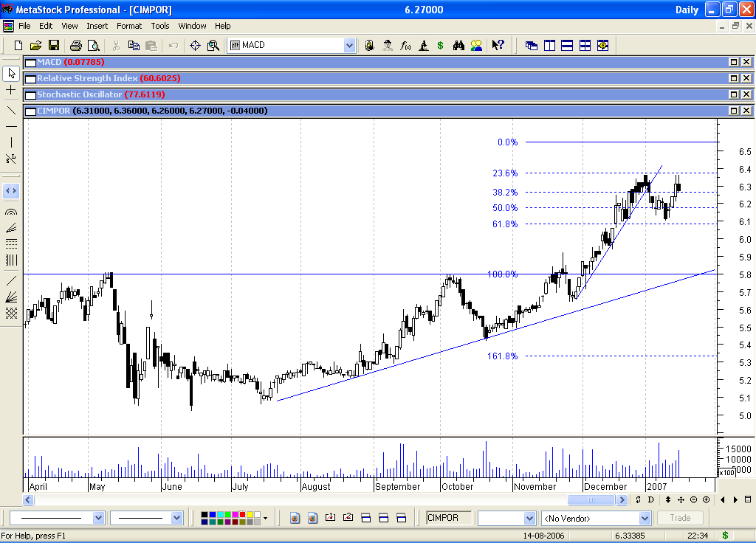Select the crosshair plus tool
This screenshot has width=756, height=543.
click(11, 89)
